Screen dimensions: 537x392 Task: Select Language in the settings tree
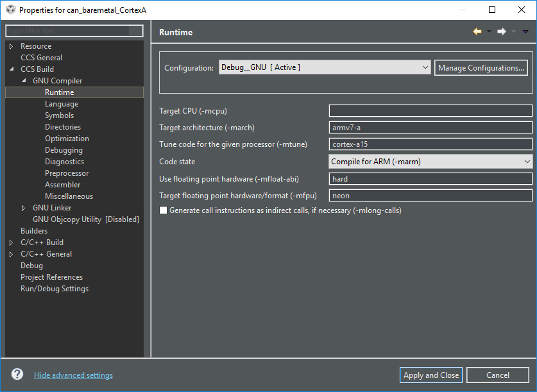pos(62,104)
